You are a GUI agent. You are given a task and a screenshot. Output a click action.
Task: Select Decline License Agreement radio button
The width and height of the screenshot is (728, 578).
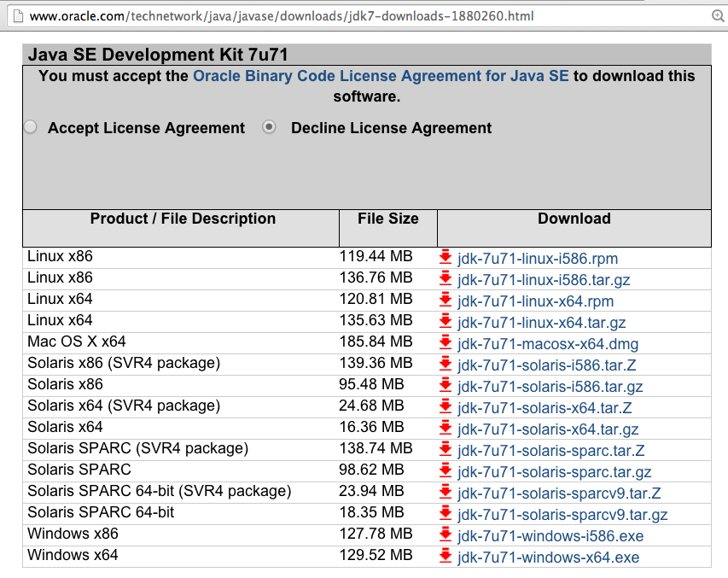[x=270, y=127]
